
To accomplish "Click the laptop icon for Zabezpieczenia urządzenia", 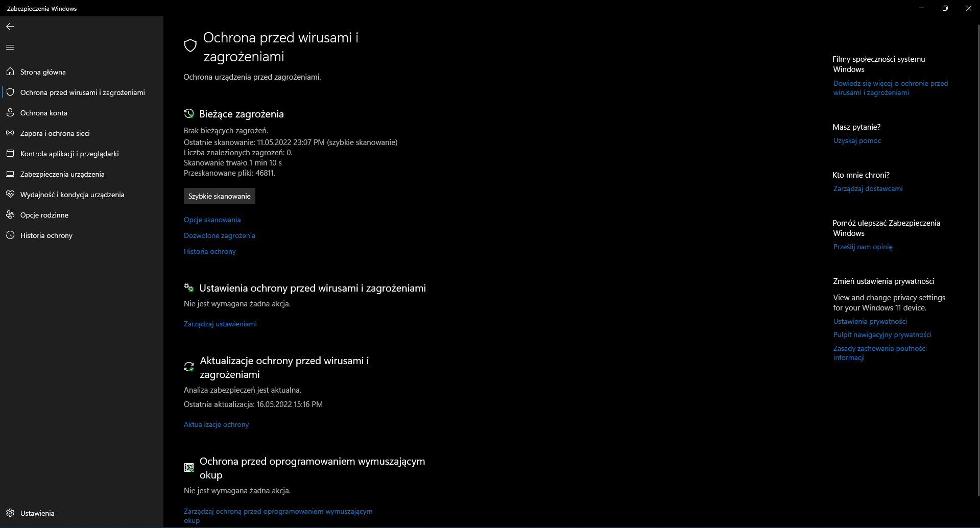I will 10,174.
